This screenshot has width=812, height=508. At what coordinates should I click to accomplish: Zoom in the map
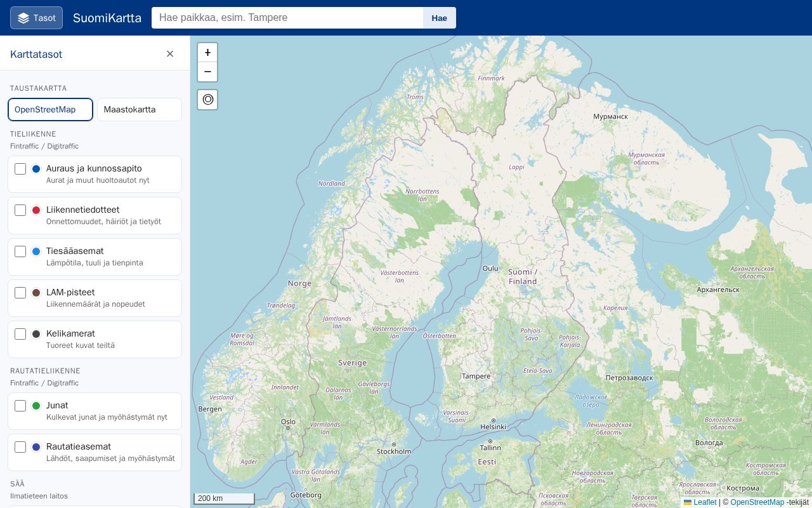pos(207,53)
